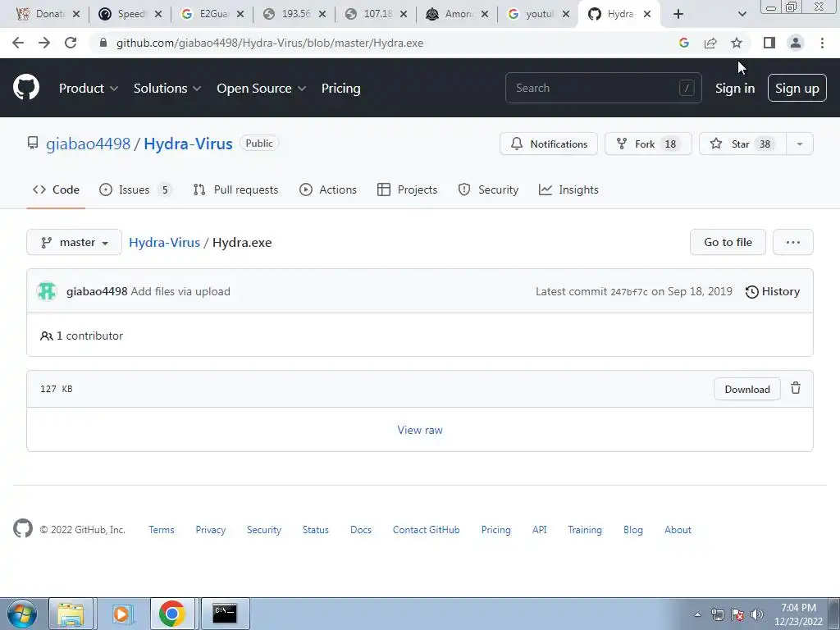This screenshot has width=840, height=630.
Task: Bookmark this page with star icon
Action: pyautogui.click(x=737, y=43)
